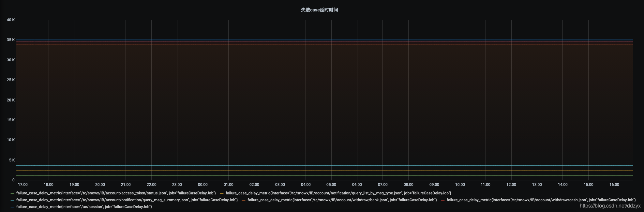Image resolution: width=644 pixels, height=212 pixels.
Task: Click the 16:00 time axis label
Action: pos(614,185)
